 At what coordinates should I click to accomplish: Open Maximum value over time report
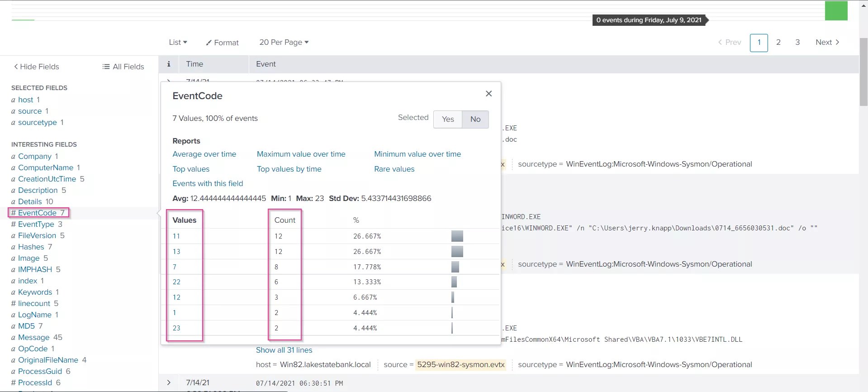pos(301,154)
